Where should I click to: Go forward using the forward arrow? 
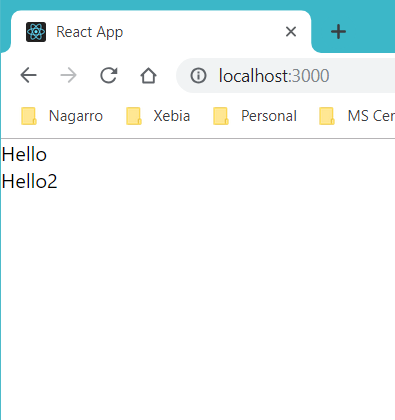(69, 75)
